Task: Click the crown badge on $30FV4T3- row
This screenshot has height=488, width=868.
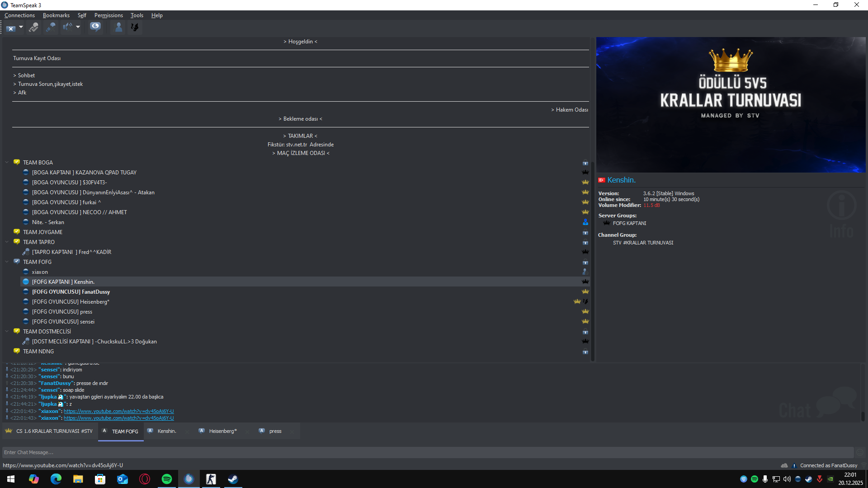Action: (x=585, y=182)
